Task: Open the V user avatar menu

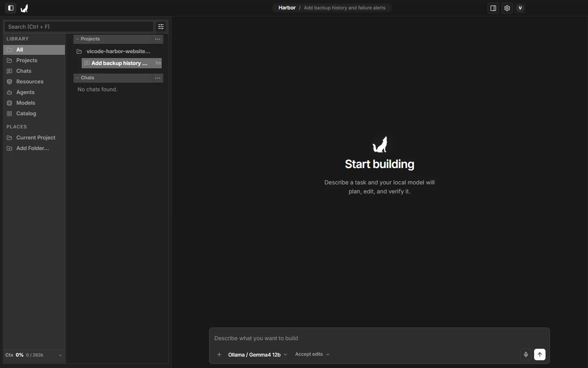Action: pos(521,8)
